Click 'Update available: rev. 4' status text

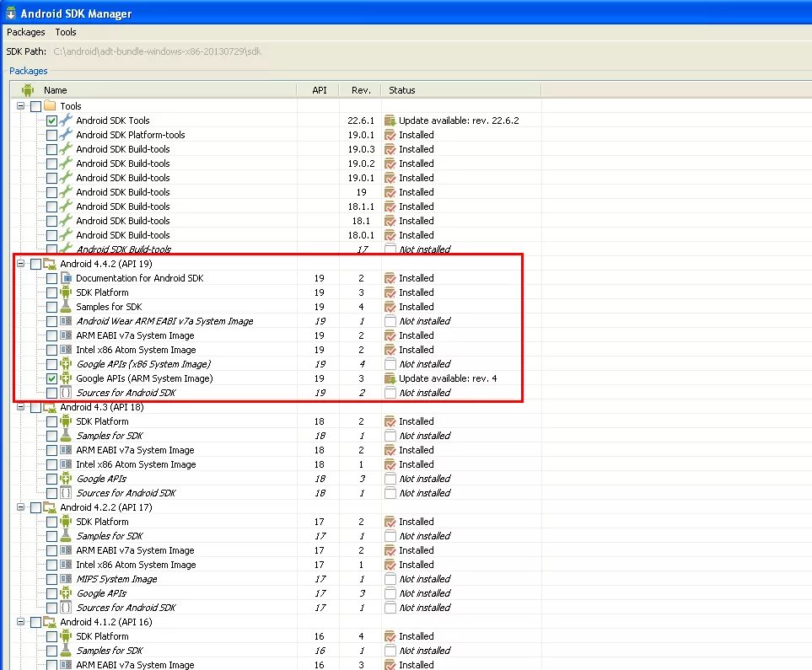click(448, 378)
